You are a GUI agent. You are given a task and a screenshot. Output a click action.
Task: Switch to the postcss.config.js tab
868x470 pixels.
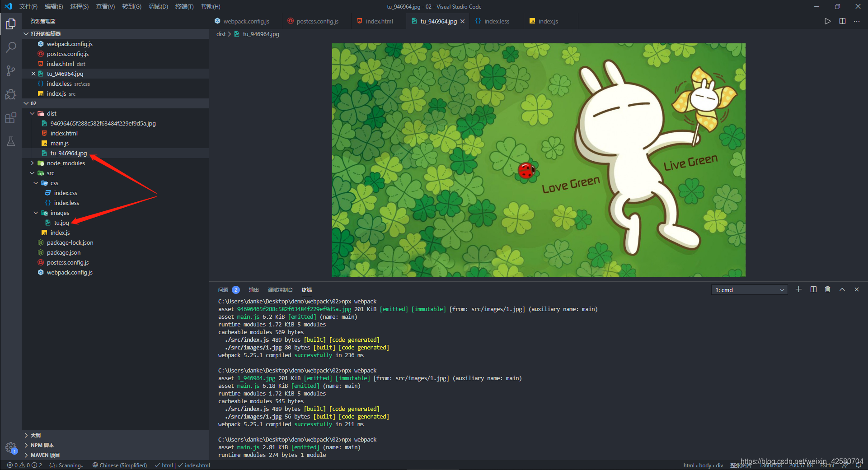[317, 21]
